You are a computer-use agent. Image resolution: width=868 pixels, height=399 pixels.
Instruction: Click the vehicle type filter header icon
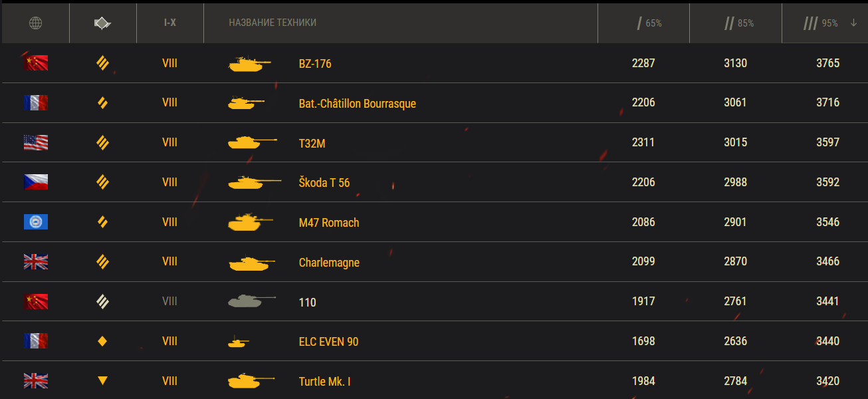point(102,23)
